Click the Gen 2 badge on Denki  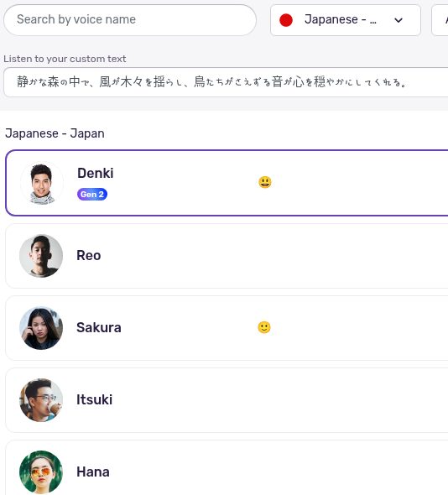[x=92, y=194]
